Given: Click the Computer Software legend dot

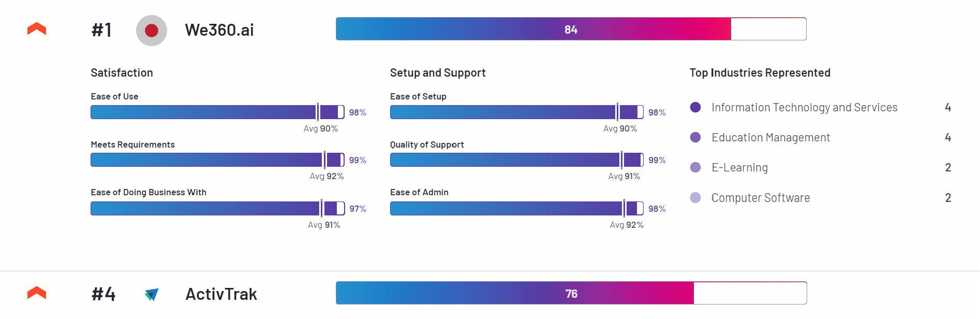Looking at the screenshot, I should [695, 197].
